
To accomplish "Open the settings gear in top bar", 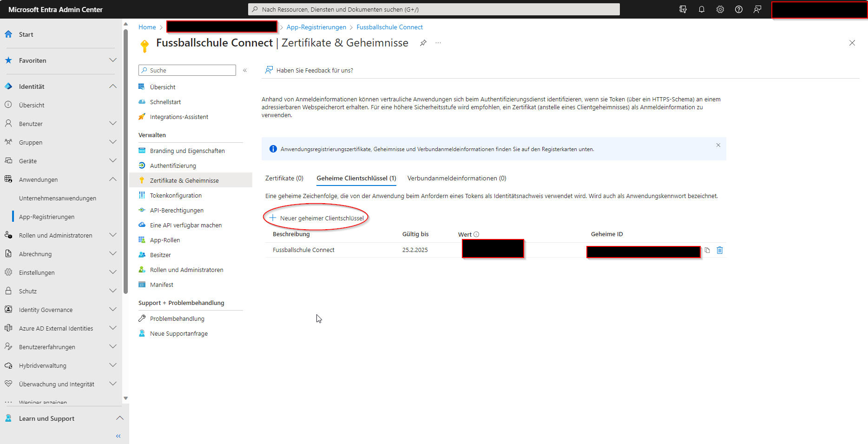I will [720, 9].
